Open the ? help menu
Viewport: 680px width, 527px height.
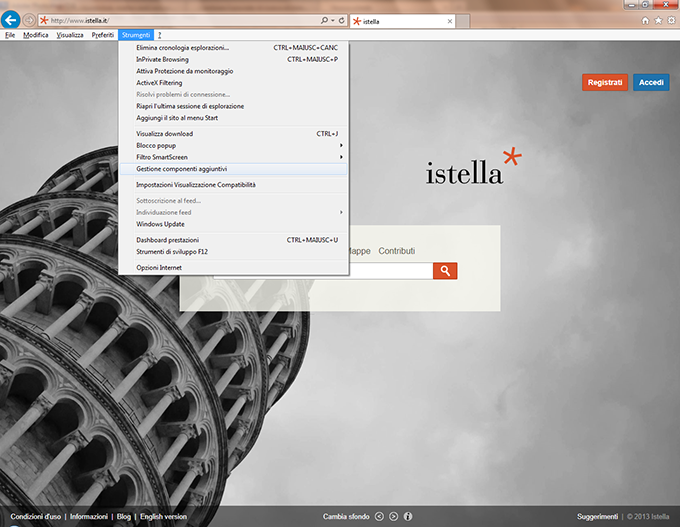pos(159,35)
